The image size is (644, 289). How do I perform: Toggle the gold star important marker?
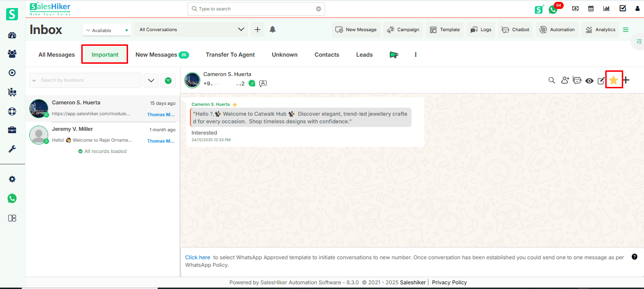click(613, 80)
